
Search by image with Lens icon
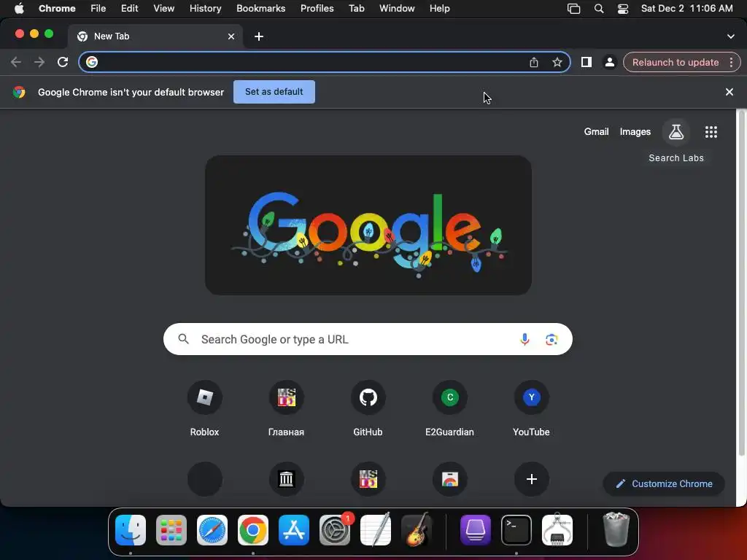click(x=551, y=339)
